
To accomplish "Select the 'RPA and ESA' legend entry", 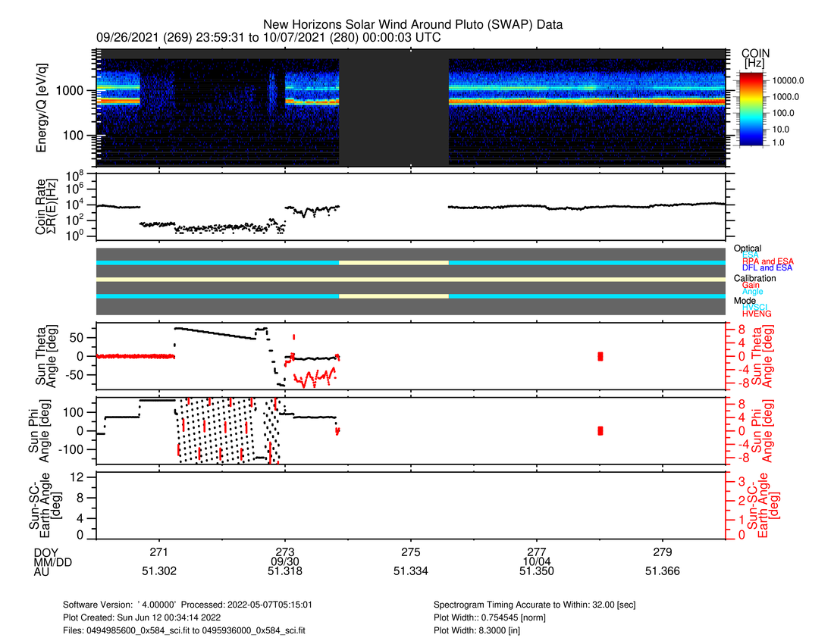I will pos(767,261).
